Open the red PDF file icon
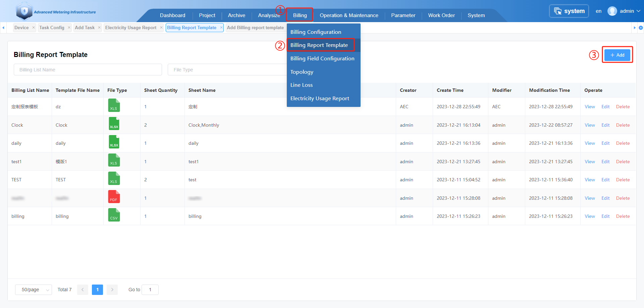This screenshot has width=644, height=308. [114, 197]
